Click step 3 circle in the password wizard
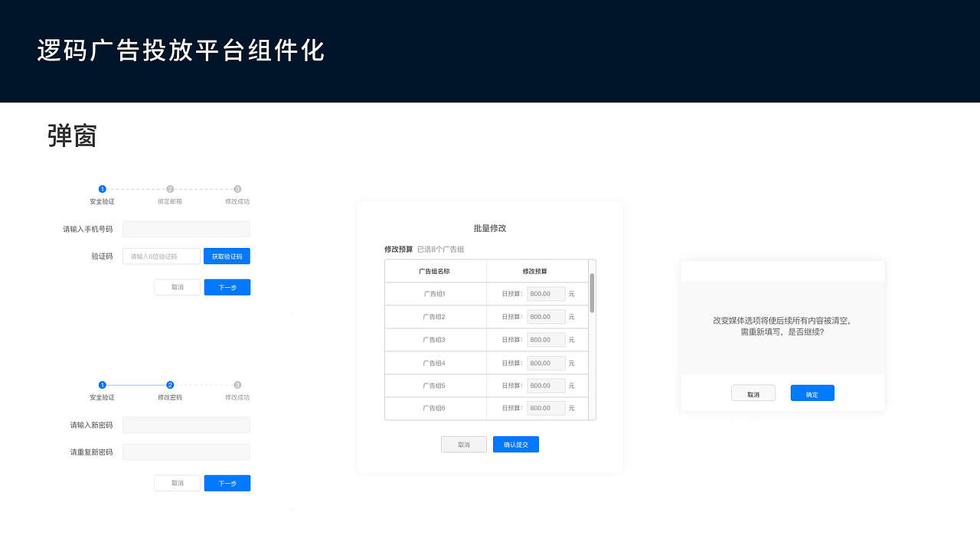Viewport: 980px width, 551px height. coord(237,385)
